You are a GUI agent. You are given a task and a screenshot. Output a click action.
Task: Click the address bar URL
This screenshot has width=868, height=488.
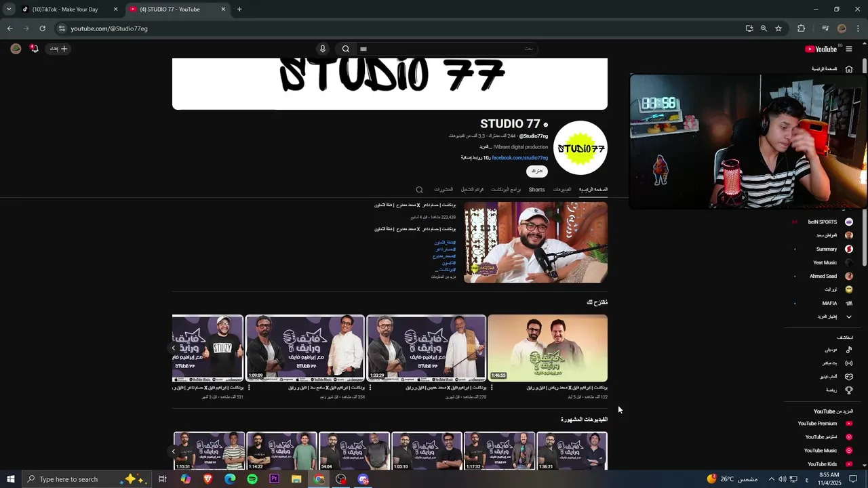point(109,28)
